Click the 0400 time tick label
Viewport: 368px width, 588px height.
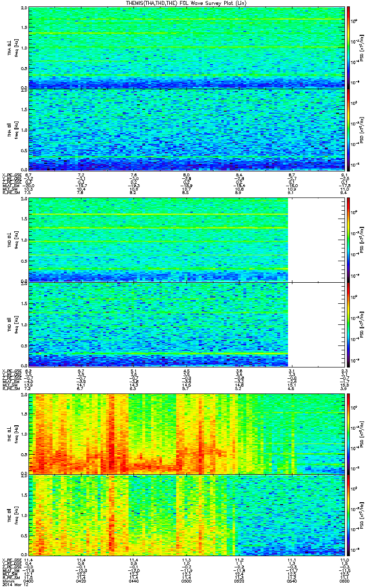(29, 581)
